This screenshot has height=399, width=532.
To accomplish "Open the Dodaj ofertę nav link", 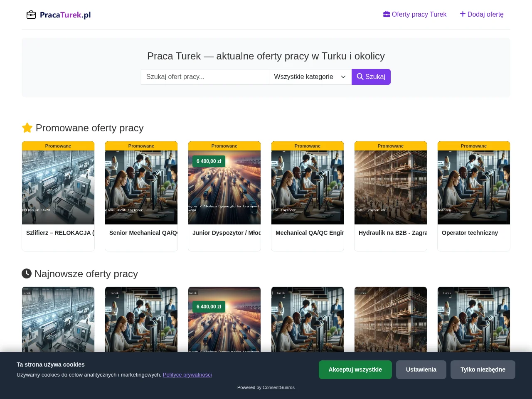I will 482,14.
